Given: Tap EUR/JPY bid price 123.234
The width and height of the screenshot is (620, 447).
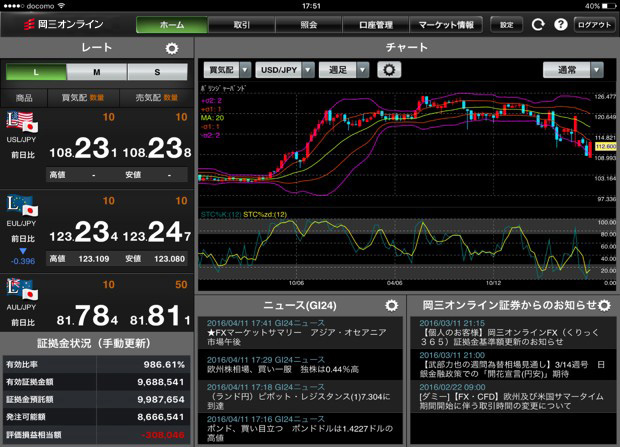Looking at the screenshot, I should 83,233.
